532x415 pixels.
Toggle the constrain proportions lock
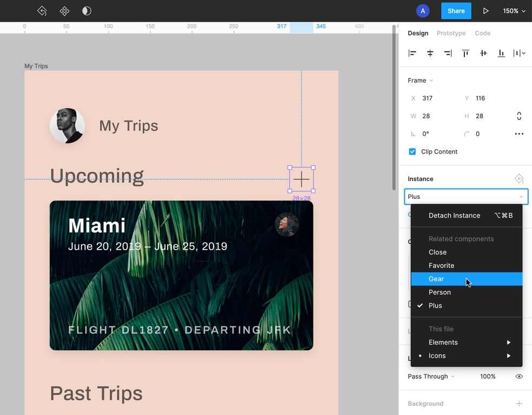point(519,116)
